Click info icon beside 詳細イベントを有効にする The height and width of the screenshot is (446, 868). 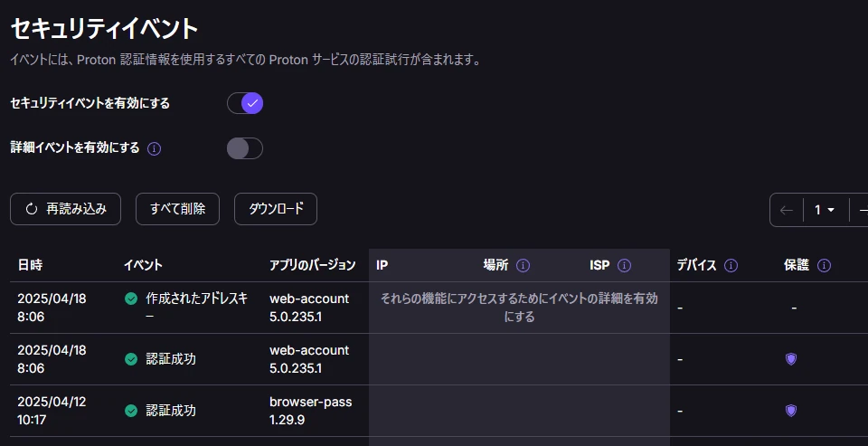155,148
